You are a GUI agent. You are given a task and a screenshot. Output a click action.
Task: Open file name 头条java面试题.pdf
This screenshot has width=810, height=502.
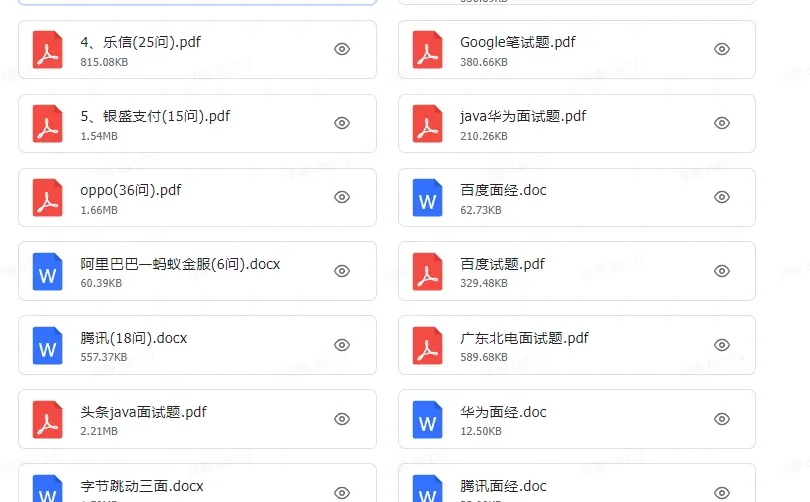pos(144,412)
